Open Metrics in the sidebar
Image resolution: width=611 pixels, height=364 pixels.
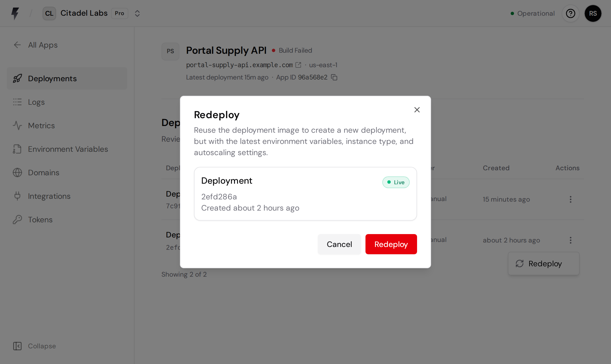[67, 126]
